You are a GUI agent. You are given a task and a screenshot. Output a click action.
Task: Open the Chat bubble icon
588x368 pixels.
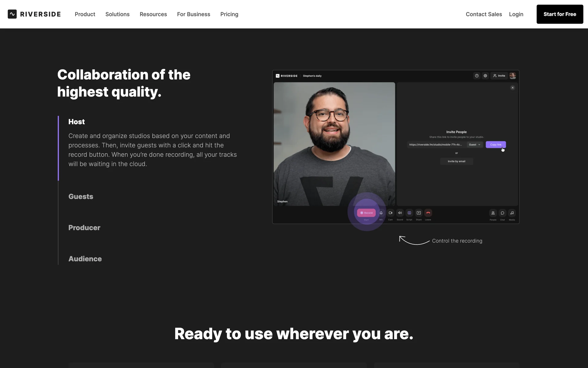503,213
